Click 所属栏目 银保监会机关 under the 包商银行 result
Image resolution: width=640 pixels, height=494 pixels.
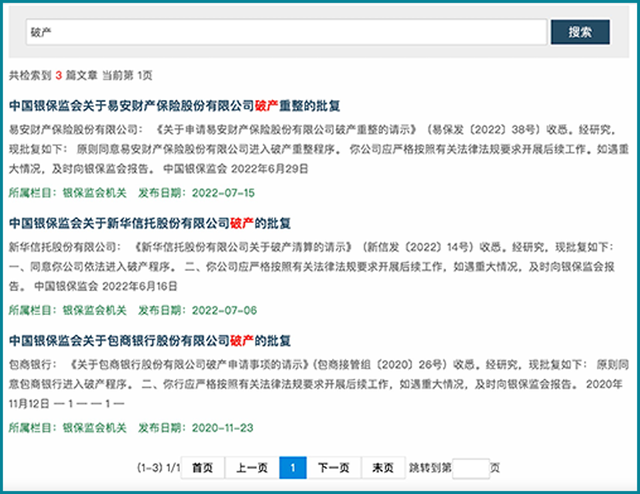[x=68, y=428]
